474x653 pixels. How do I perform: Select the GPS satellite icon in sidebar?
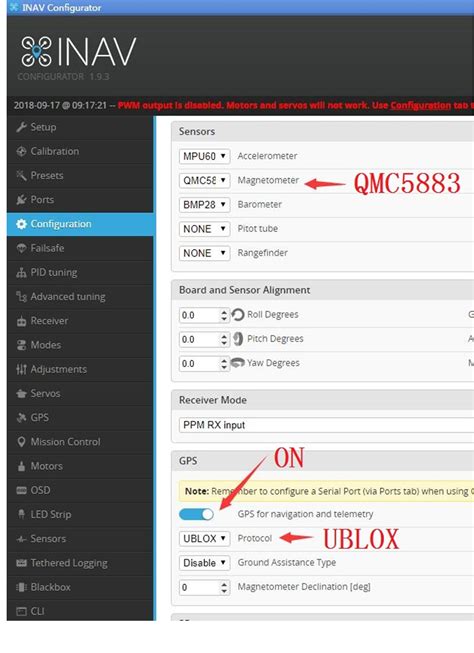coord(21,417)
